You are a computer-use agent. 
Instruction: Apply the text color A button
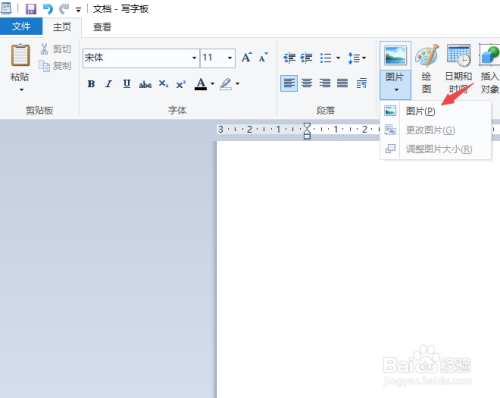click(x=201, y=84)
